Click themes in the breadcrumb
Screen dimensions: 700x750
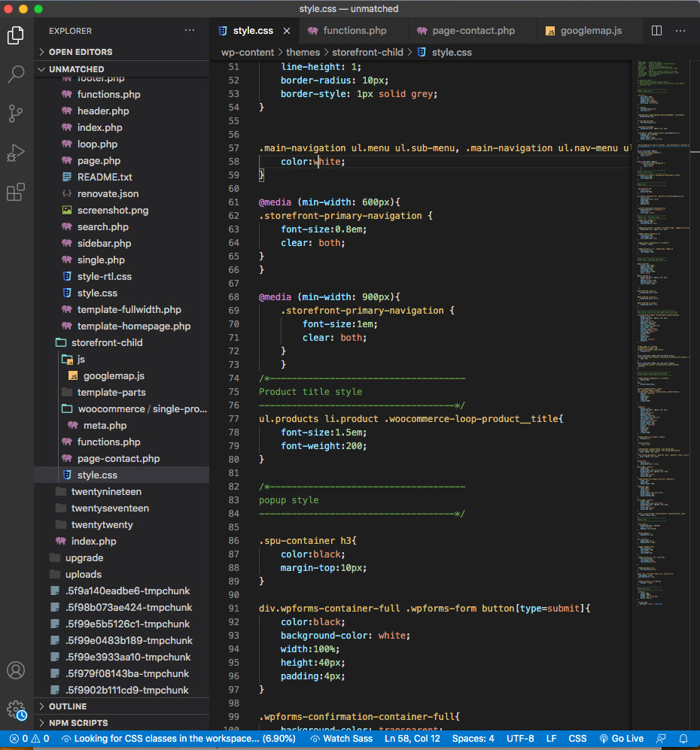(303, 52)
